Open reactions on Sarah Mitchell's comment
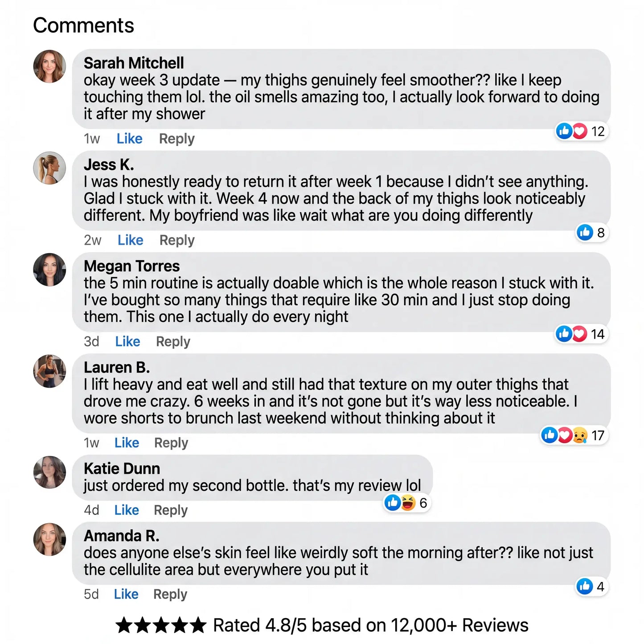Image resolution: width=644 pixels, height=644 pixels. 582,131
